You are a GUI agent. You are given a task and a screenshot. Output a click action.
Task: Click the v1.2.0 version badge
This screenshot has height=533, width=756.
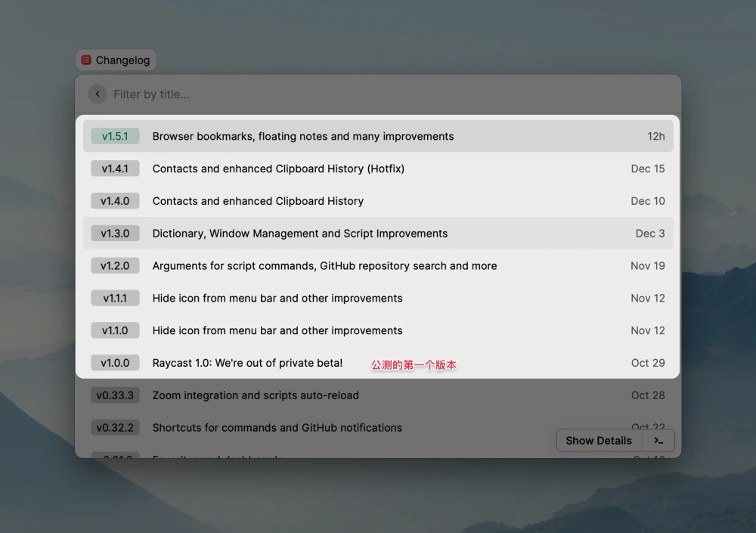(115, 265)
